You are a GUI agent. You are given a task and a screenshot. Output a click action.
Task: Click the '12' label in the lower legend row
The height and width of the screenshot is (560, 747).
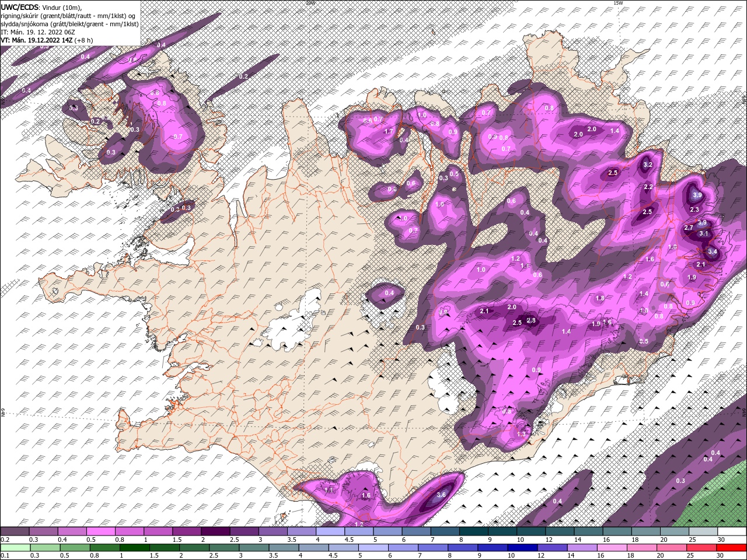click(x=541, y=555)
